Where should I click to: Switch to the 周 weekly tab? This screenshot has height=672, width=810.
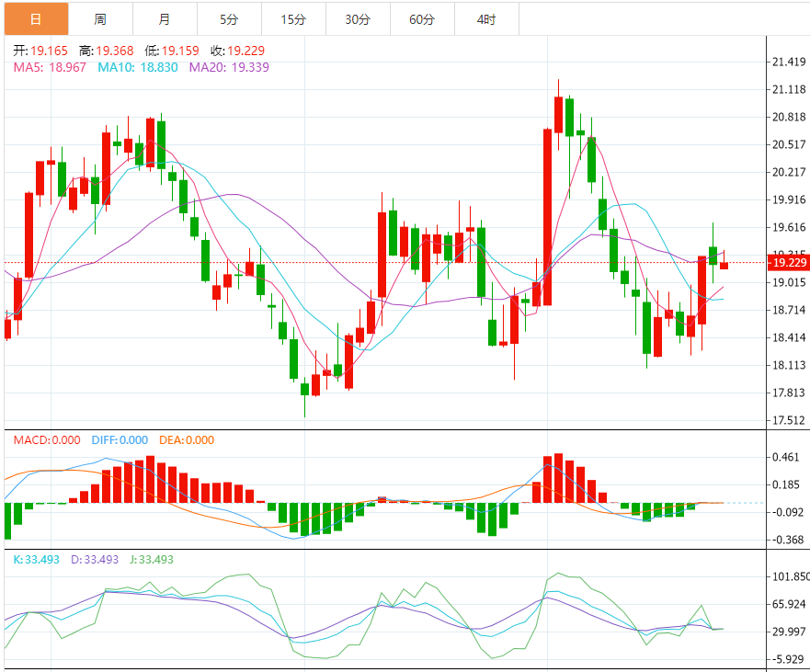(x=99, y=18)
